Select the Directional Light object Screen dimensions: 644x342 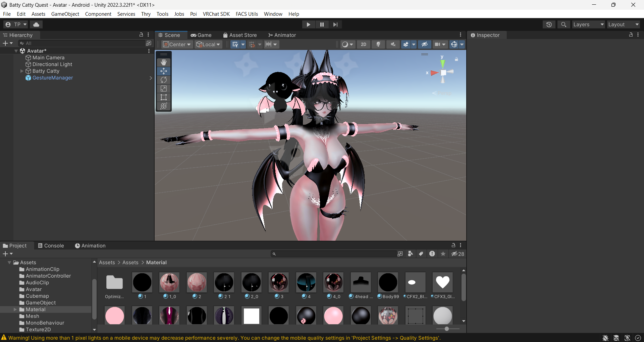click(x=52, y=64)
